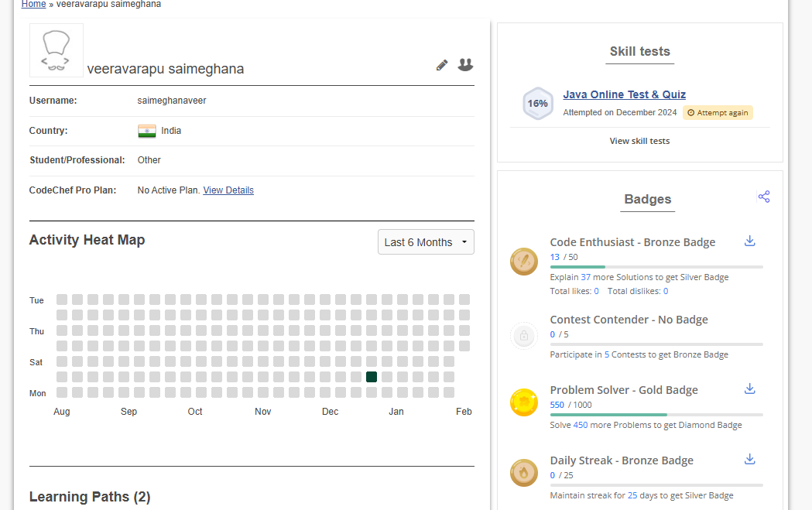Click the Badges heading
This screenshot has height=510, width=812.
coord(647,200)
